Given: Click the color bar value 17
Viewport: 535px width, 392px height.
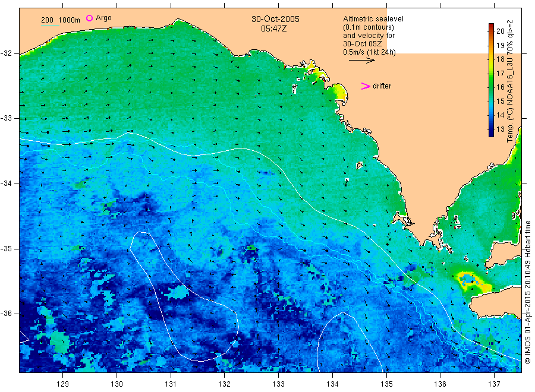Looking at the screenshot, I should point(500,73).
